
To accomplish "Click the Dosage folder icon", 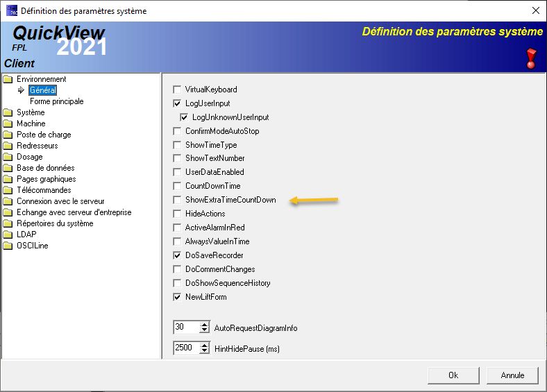I will tap(8, 157).
